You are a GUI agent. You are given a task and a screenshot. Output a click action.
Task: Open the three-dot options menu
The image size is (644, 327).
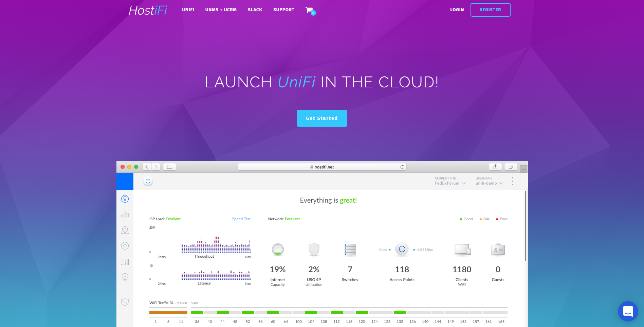(x=513, y=181)
